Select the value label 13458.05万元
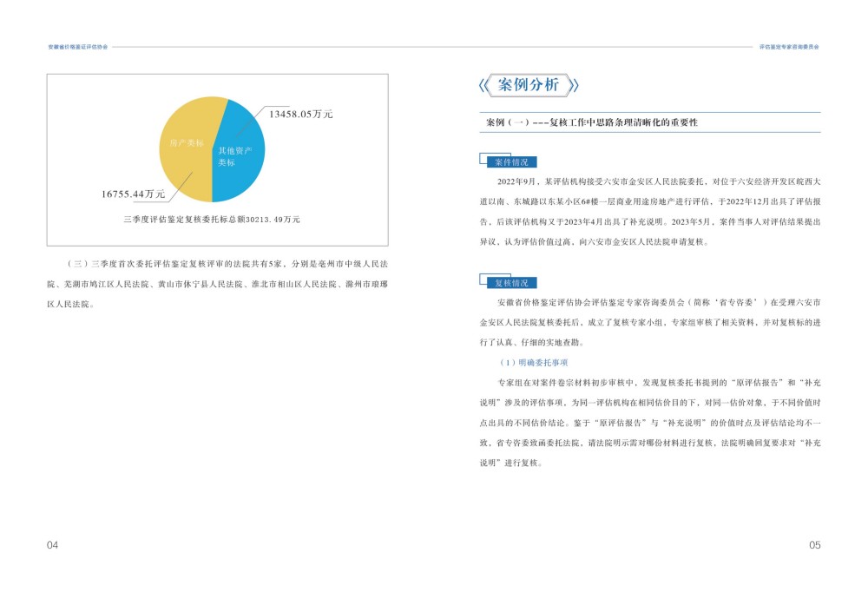The height and width of the screenshot is (592, 868). coord(300,114)
